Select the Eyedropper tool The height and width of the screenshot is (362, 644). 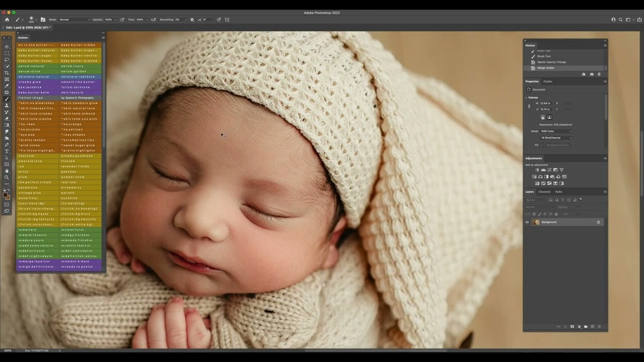(x=7, y=85)
